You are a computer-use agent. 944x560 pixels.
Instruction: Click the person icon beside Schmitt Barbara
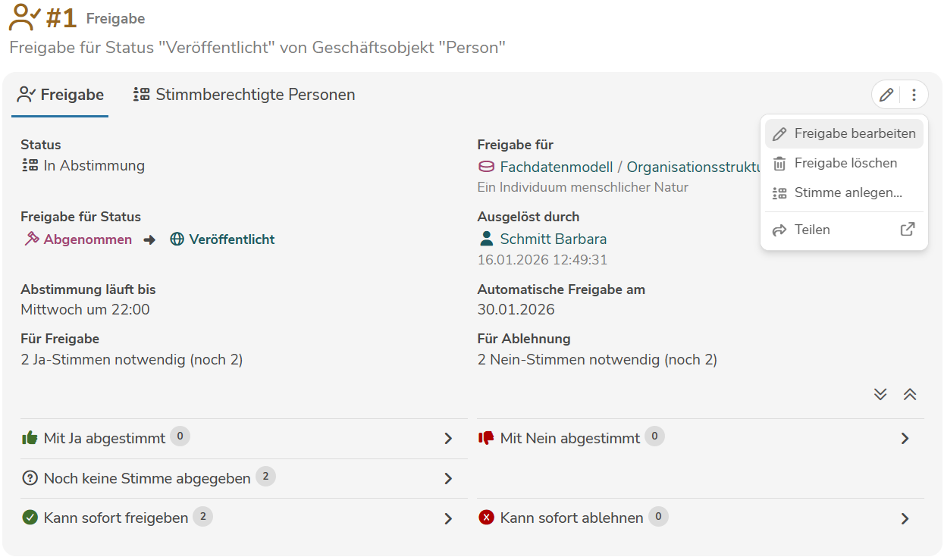click(485, 238)
